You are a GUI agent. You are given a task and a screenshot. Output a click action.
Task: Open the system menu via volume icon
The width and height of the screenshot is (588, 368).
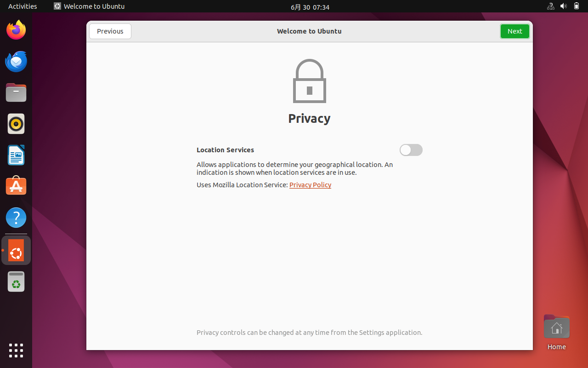point(564,6)
